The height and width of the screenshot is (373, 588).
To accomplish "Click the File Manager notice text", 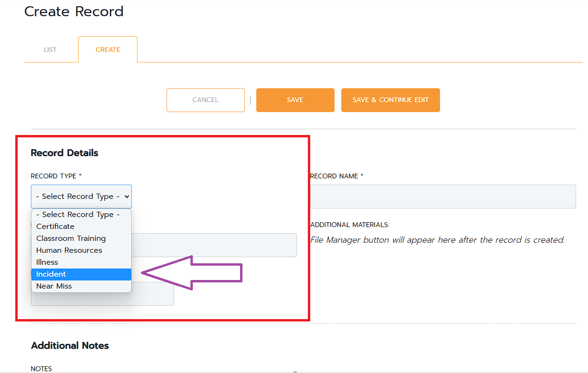I will (437, 240).
